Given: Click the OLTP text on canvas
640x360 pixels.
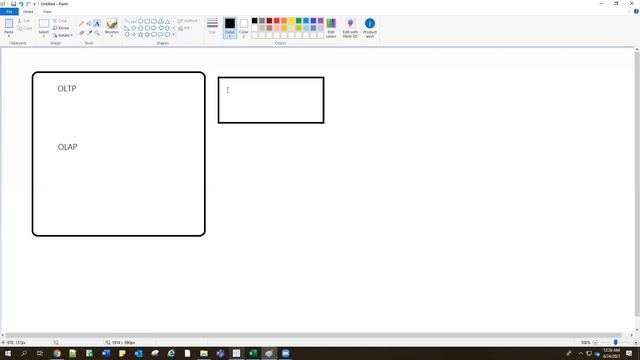Looking at the screenshot, I should [x=67, y=89].
